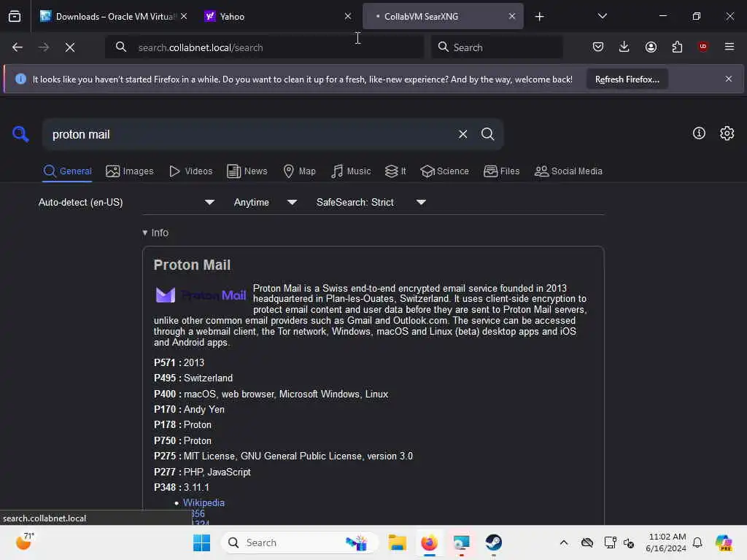Viewport: 747px width, 560px height.
Task: Click the network status tray icon
Action: pyautogui.click(x=609, y=542)
